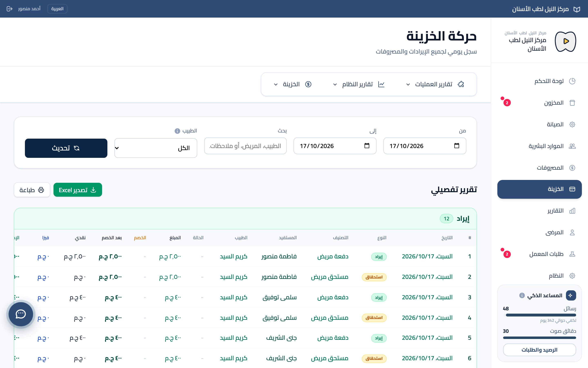This screenshot has height=368, width=588.
Task: Click the bar-chart icon beside التقارير
Action: (x=572, y=211)
